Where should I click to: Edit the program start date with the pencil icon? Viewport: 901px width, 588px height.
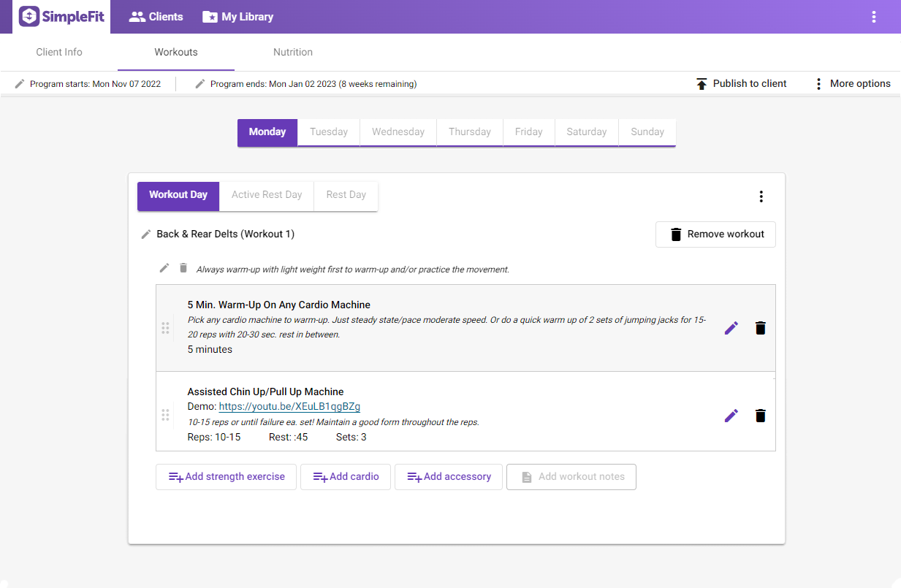pos(20,83)
